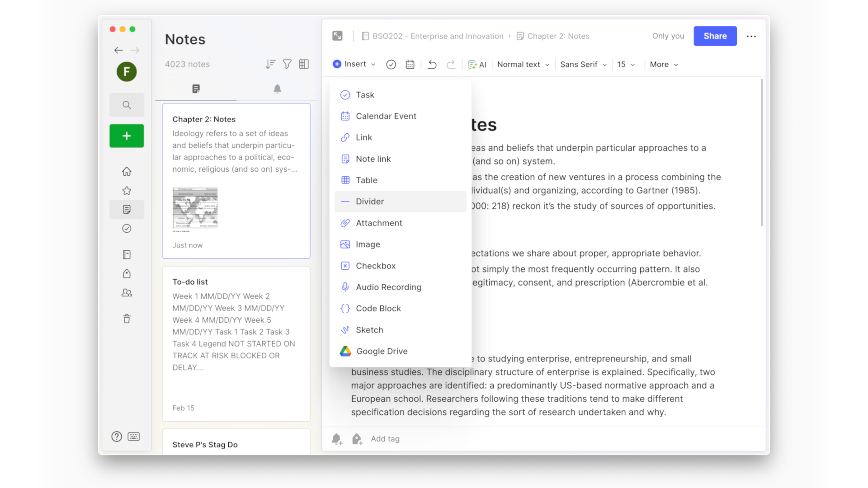Select Divider in the Insert menu
The image size is (868, 488).
point(369,202)
